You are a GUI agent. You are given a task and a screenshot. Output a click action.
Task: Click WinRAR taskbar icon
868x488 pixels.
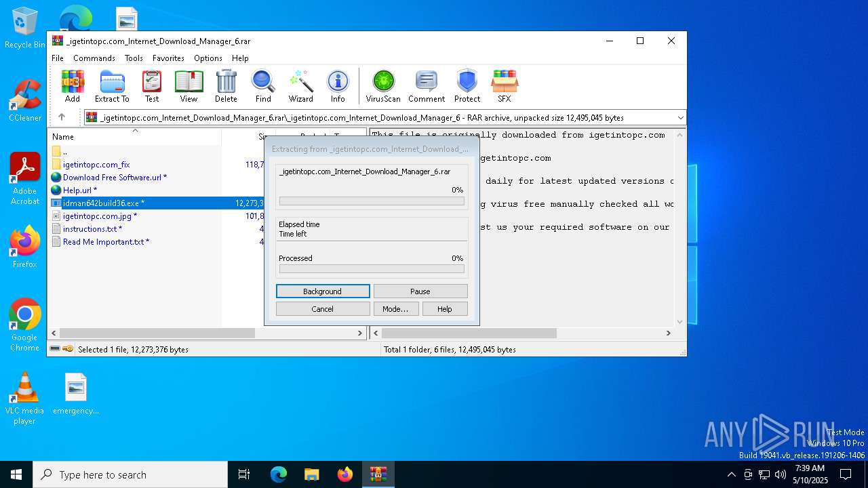378,474
